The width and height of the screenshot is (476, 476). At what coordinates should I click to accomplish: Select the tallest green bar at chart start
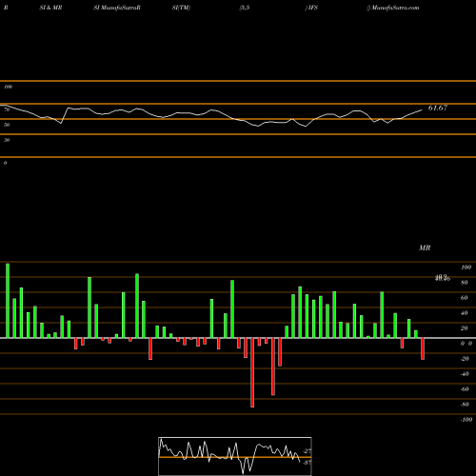(x=8, y=301)
